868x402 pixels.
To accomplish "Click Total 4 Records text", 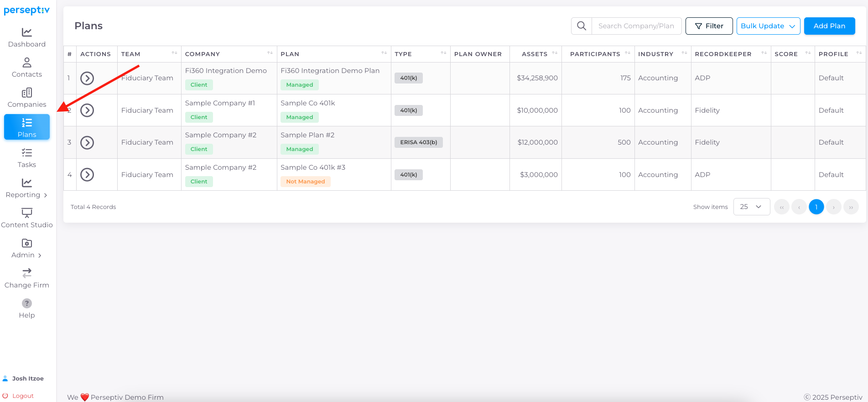I will click(x=93, y=207).
